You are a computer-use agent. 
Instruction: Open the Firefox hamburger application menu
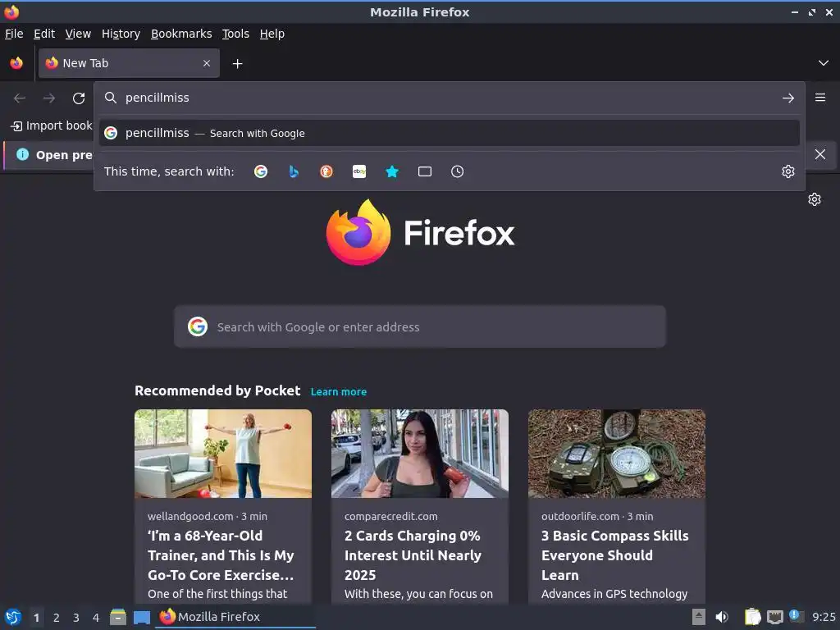point(820,98)
